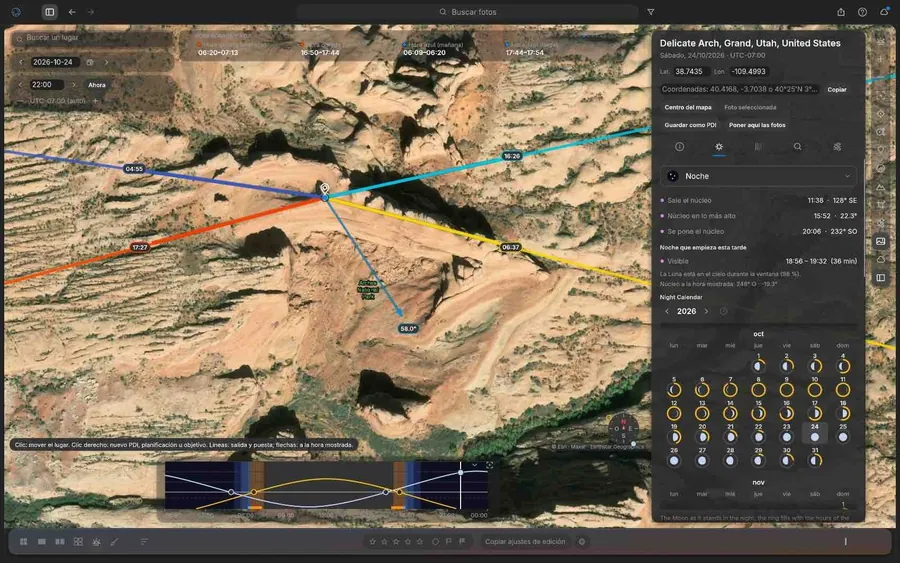Switch to the sun/light tab
Viewport: 900px width, 563px height.
coord(719,147)
